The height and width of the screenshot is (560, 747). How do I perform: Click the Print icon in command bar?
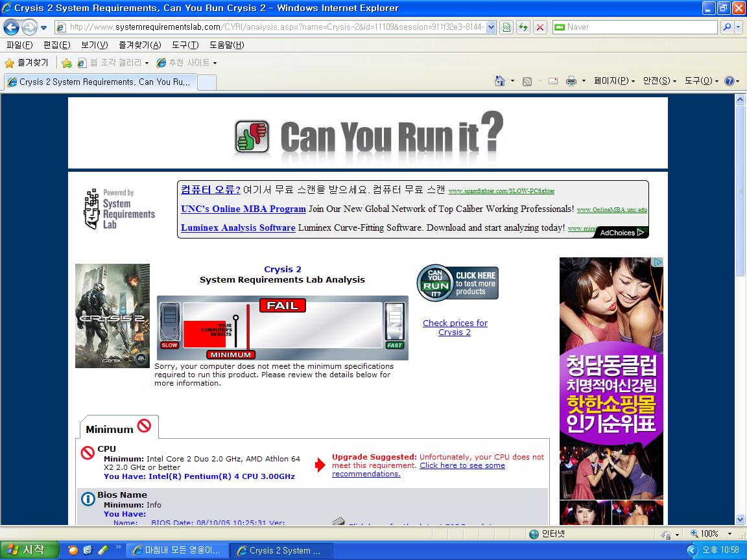coord(571,82)
